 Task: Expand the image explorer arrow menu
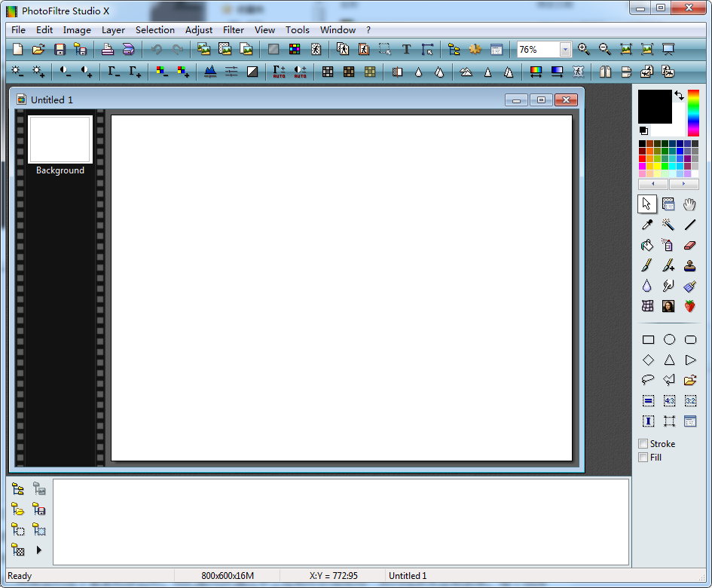[x=39, y=550]
